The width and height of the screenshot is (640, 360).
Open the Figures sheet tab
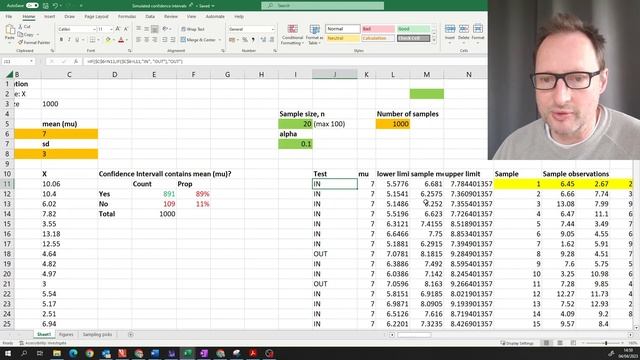tap(66, 334)
